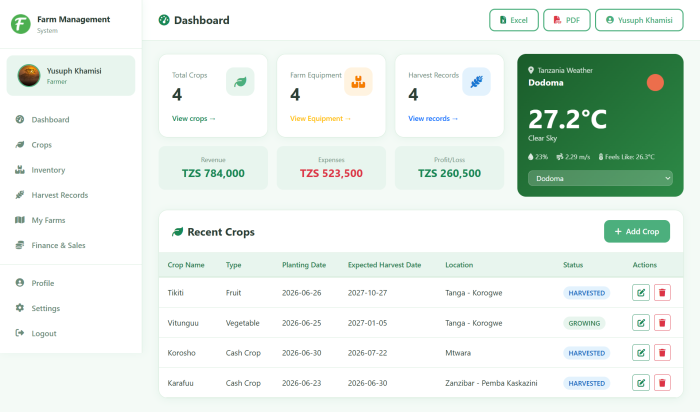Image resolution: width=700 pixels, height=412 pixels.
Task: Click the green leaf icon on Total Crops card
Action: pos(240,82)
